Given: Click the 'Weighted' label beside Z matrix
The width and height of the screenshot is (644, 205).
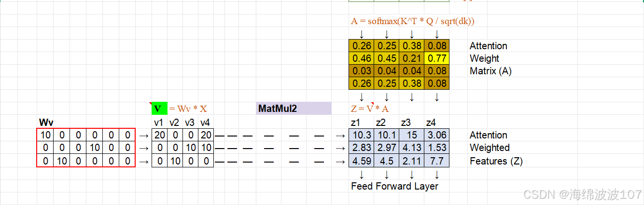Looking at the screenshot, I should [x=490, y=148].
